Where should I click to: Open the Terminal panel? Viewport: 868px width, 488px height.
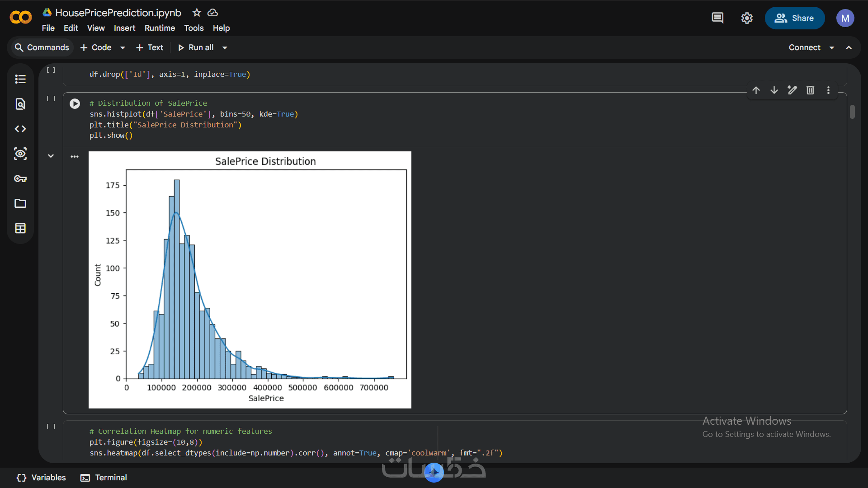click(x=104, y=478)
